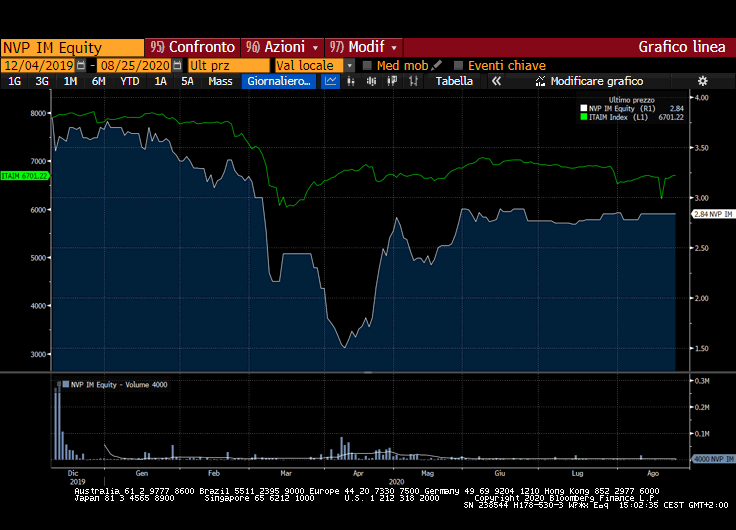Click the settings gear icon
This screenshot has width=736, height=530.
[702, 81]
